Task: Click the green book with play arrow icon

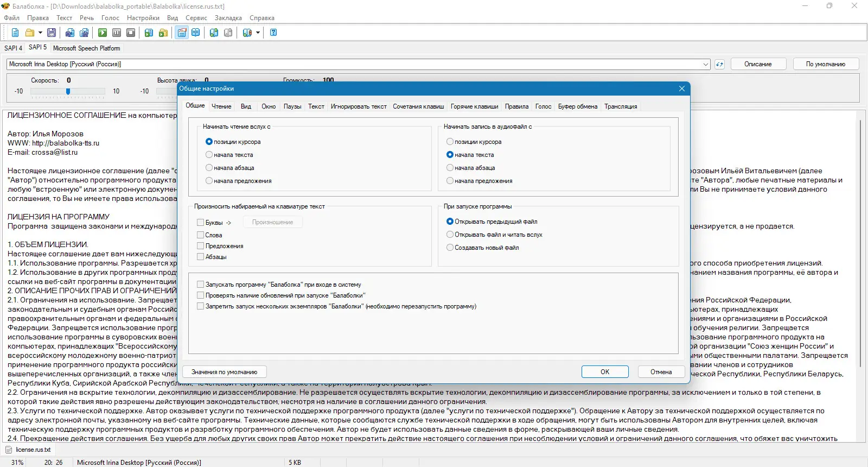Action: click(149, 33)
